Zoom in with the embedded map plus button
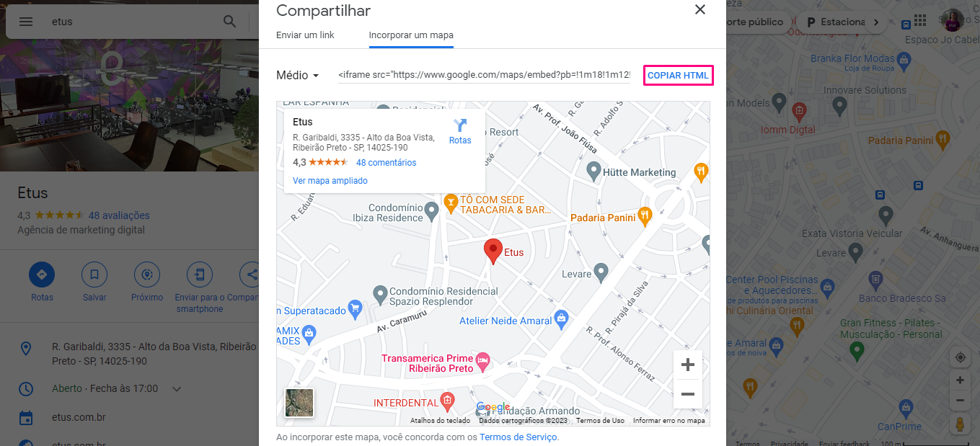 coord(687,365)
